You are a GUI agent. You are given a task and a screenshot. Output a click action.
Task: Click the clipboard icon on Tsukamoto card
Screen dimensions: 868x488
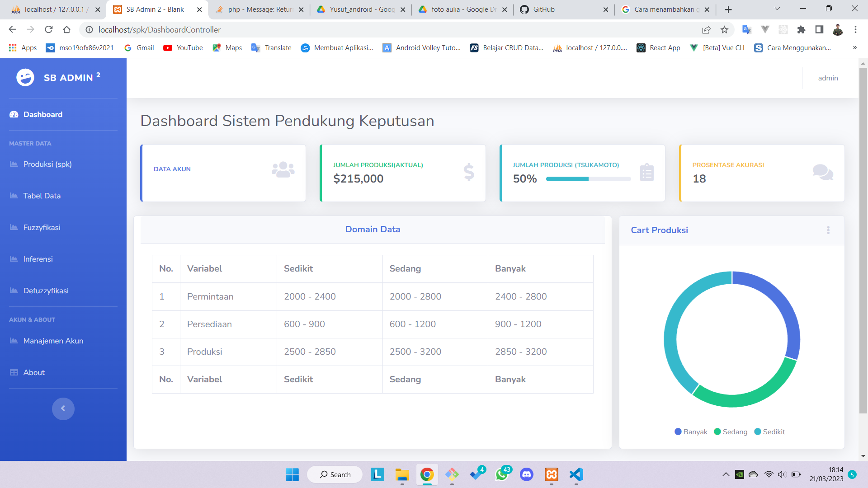[x=646, y=172]
